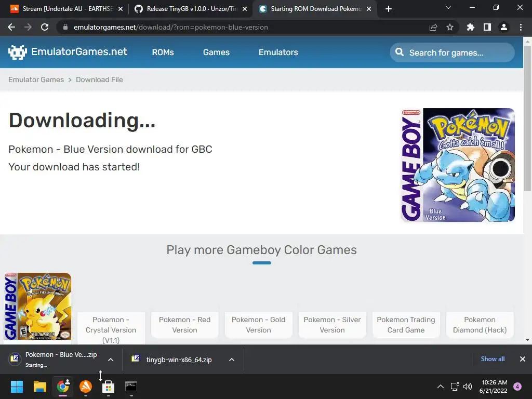Close the Release TinyGB tab
This screenshot has width=532, height=399.
click(245, 9)
